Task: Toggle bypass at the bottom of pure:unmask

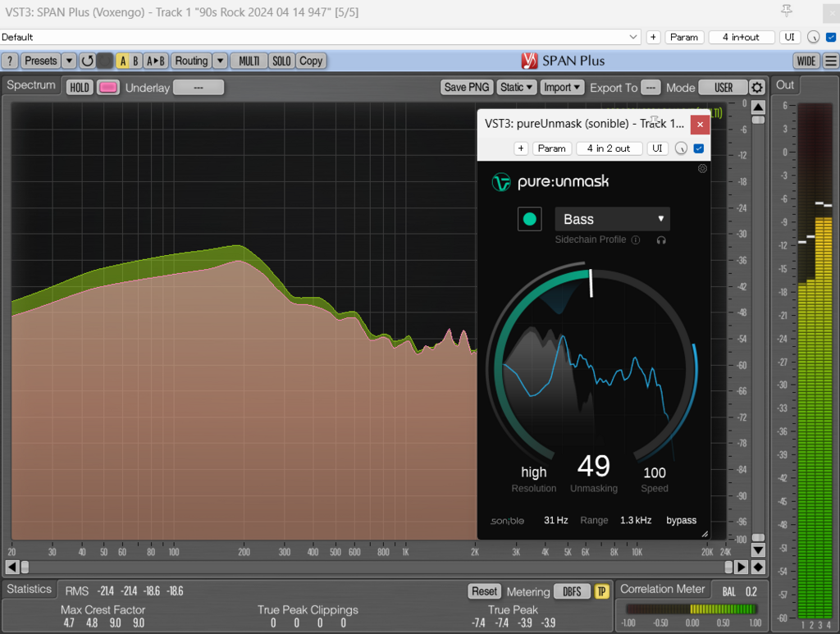Action: click(x=682, y=521)
